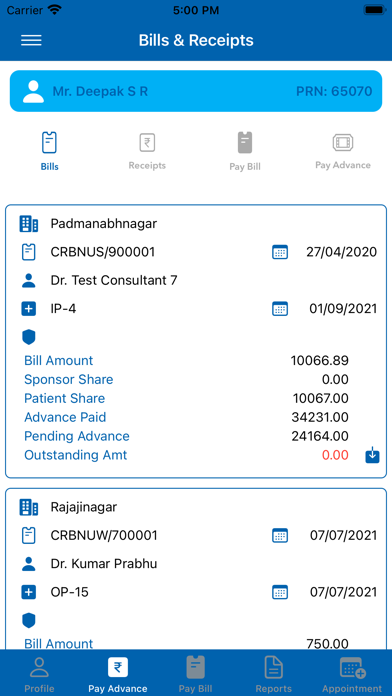The height and width of the screenshot is (696, 392).
Task: Select bill number CRBNUS/900001
Action: (103, 252)
